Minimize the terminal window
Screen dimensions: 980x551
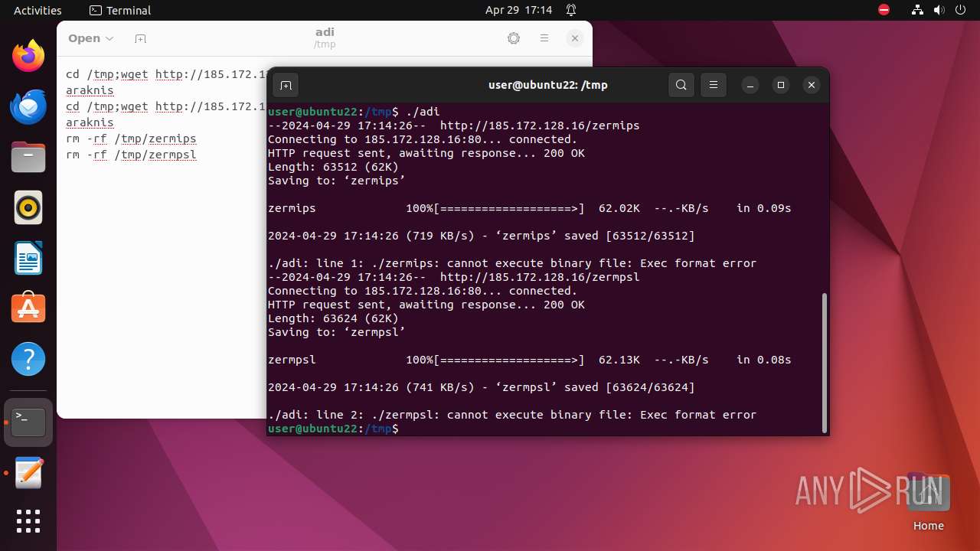click(x=750, y=85)
